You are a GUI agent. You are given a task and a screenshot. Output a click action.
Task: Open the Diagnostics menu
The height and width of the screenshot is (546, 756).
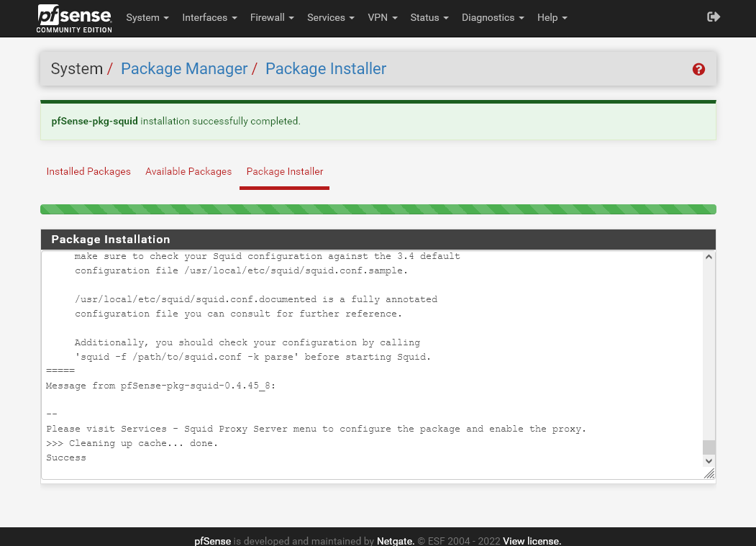[493, 17]
